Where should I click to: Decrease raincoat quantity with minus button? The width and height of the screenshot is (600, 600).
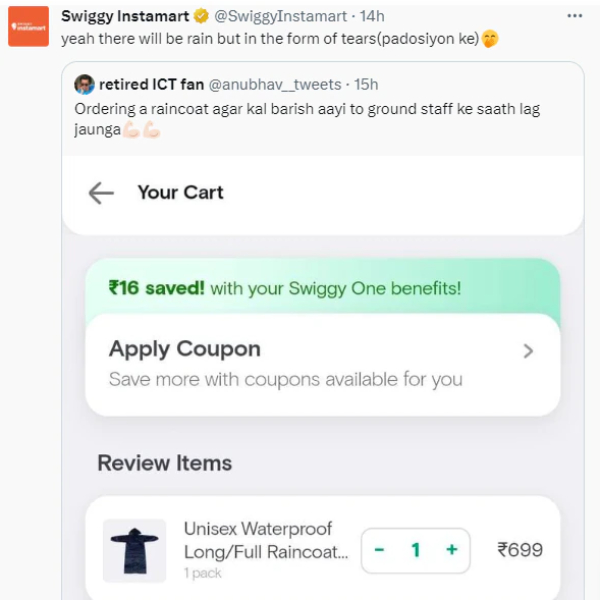379,549
